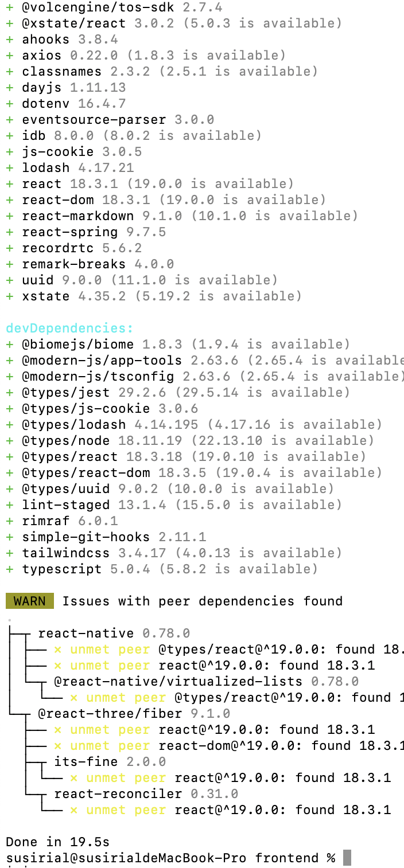Image resolution: width=404 pixels, height=868 pixels.
Task: Click the WARN badge
Action: (x=30, y=601)
